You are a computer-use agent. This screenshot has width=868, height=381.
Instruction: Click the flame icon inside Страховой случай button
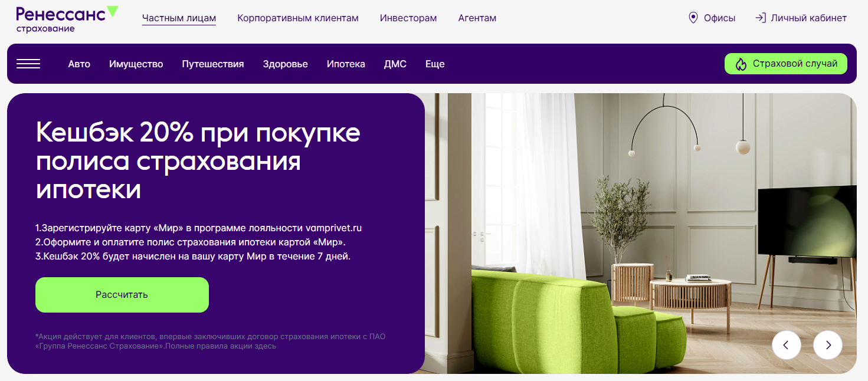pyautogui.click(x=741, y=64)
